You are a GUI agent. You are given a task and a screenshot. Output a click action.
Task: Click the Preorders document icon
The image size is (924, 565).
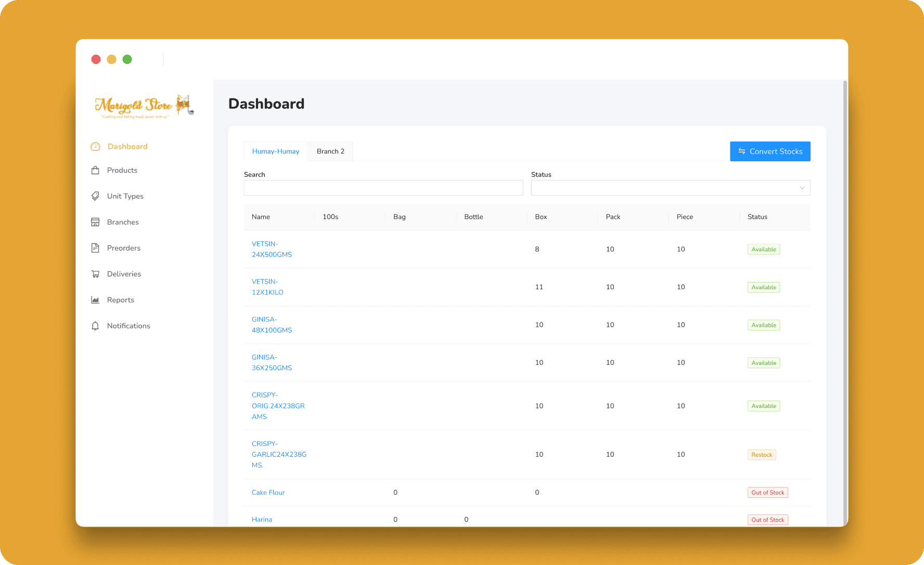96,248
